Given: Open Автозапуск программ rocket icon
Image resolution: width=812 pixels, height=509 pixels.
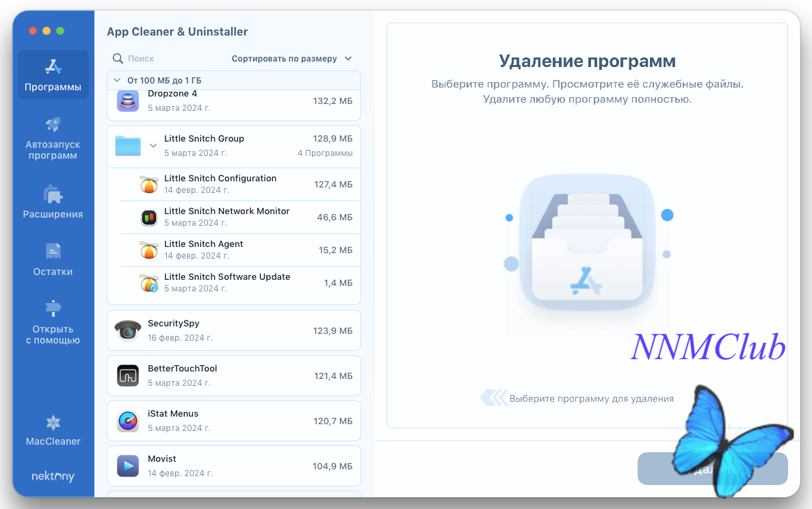Looking at the screenshot, I should (x=53, y=125).
